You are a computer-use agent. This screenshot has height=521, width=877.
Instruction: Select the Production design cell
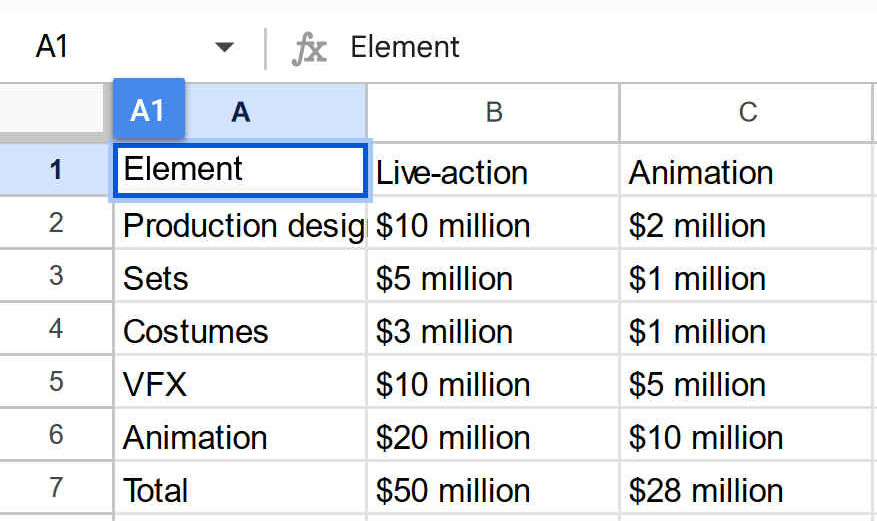(x=240, y=225)
